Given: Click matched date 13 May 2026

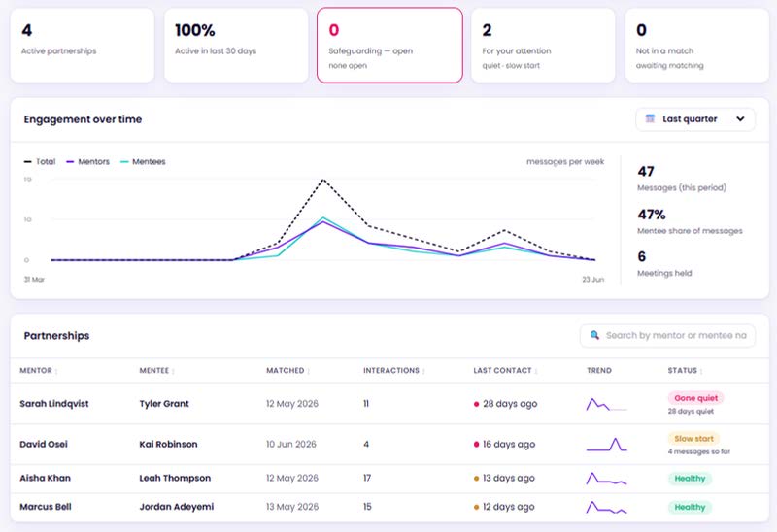Looking at the screenshot, I should click(292, 507).
